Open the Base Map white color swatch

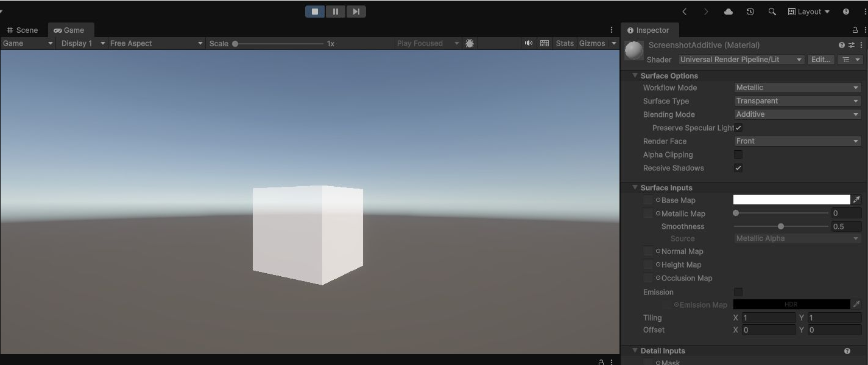pyautogui.click(x=791, y=200)
